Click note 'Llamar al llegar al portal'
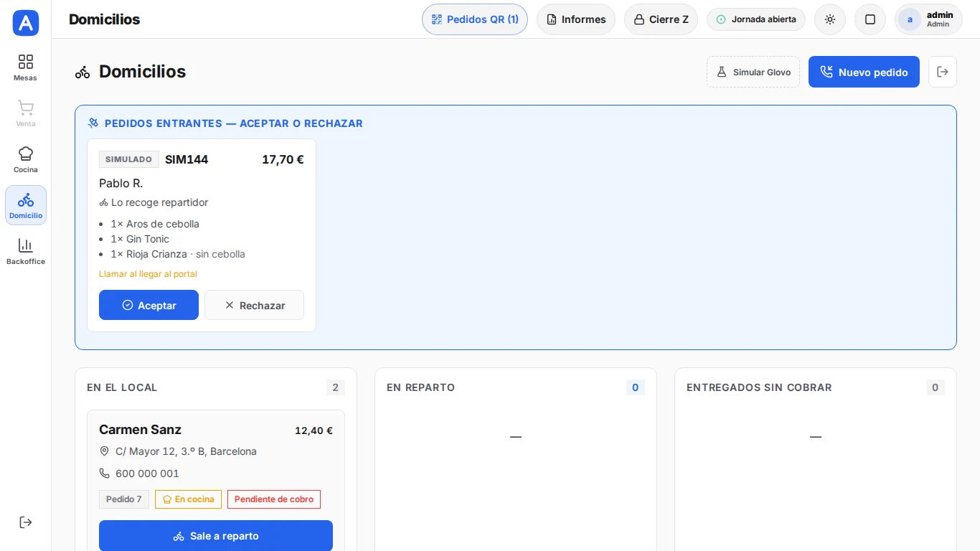 coord(148,274)
